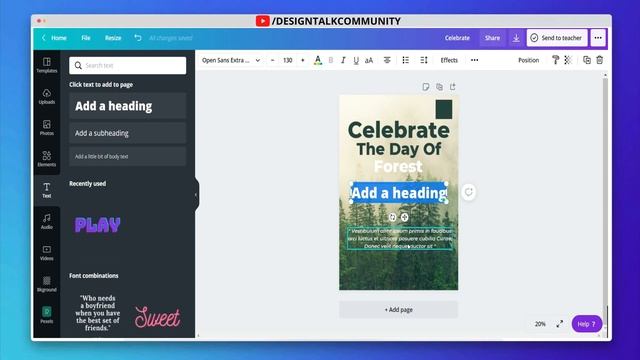Select the PLAY recently used text style
Viewport: 640px width, 360px height.
(x=98, y=225)
